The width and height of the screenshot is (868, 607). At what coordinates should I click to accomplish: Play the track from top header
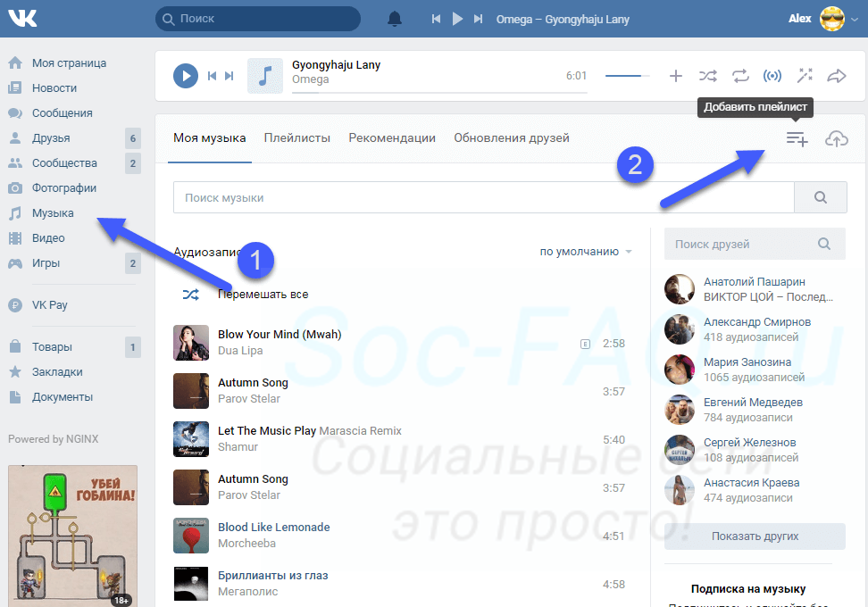point(457,19)
